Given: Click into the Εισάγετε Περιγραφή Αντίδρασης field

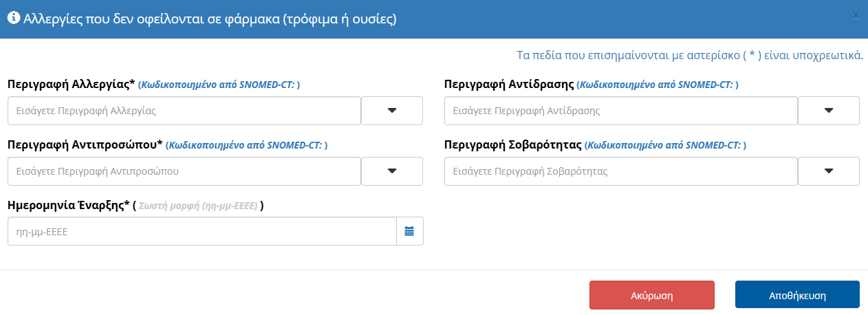Looking at the screenshot, I should tap(620, 111).
